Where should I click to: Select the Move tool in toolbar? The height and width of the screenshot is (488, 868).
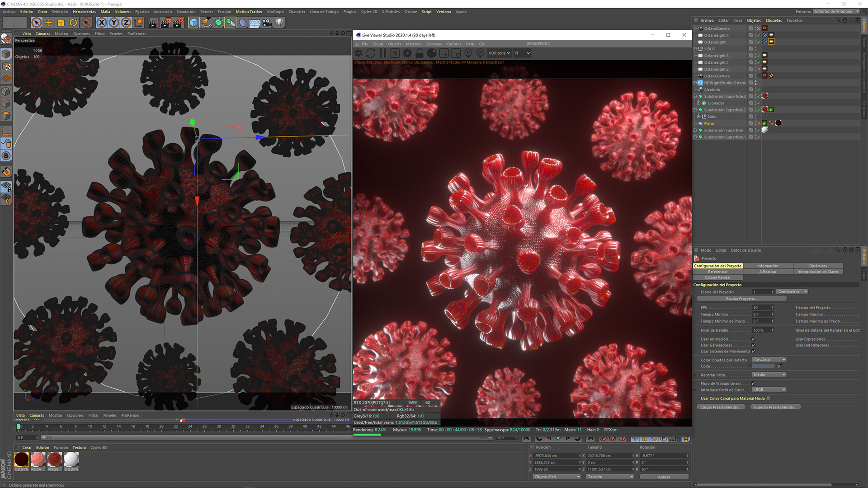[x=49, y=22]
